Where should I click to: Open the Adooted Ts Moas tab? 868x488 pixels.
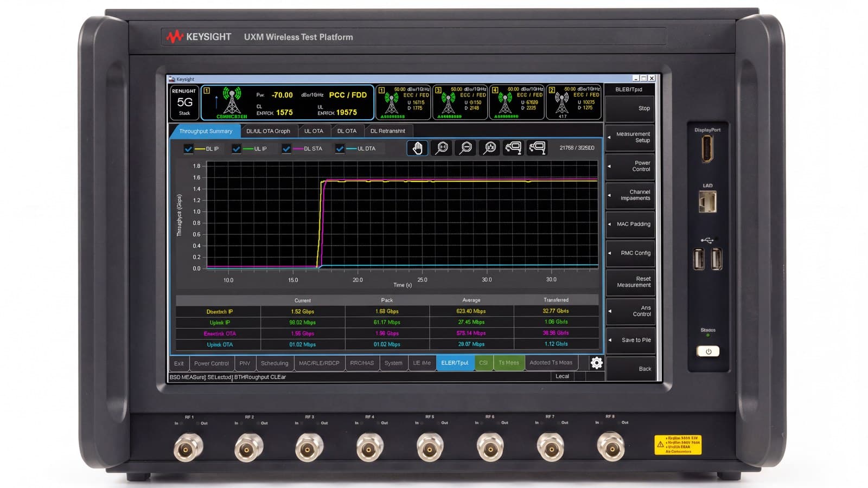[551, 363]
